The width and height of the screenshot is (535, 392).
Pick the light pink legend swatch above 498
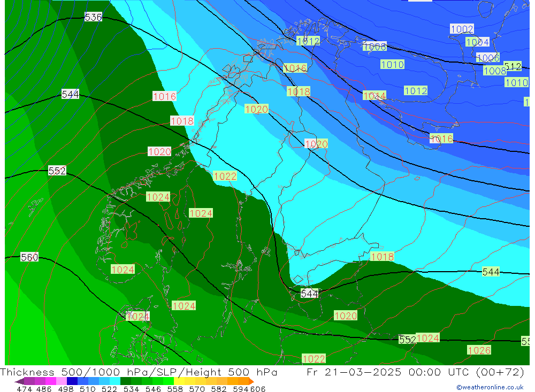(x=62, y=381)
